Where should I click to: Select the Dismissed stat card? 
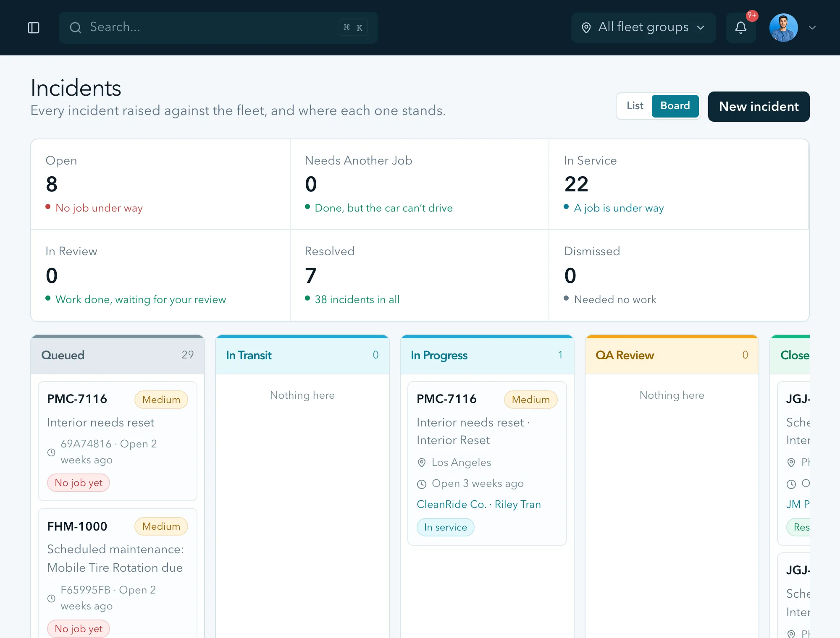pos(679,275)
